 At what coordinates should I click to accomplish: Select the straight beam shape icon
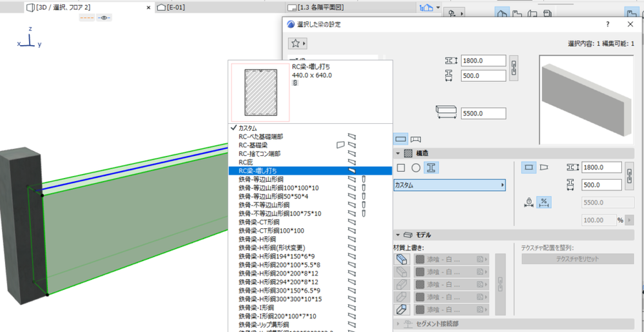[x=529, y=167]
